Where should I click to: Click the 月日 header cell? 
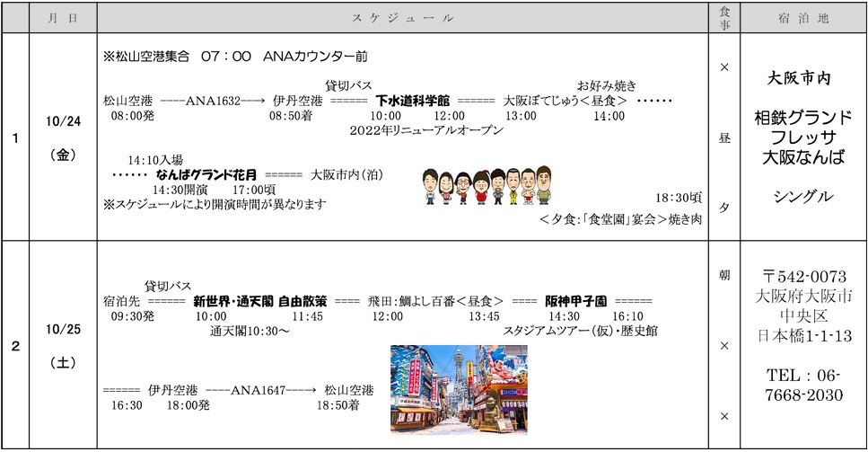coord(62,17)
